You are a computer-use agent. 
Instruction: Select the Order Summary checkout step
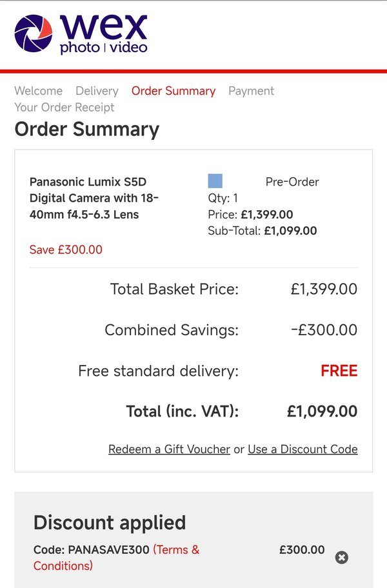pos(174,91)
